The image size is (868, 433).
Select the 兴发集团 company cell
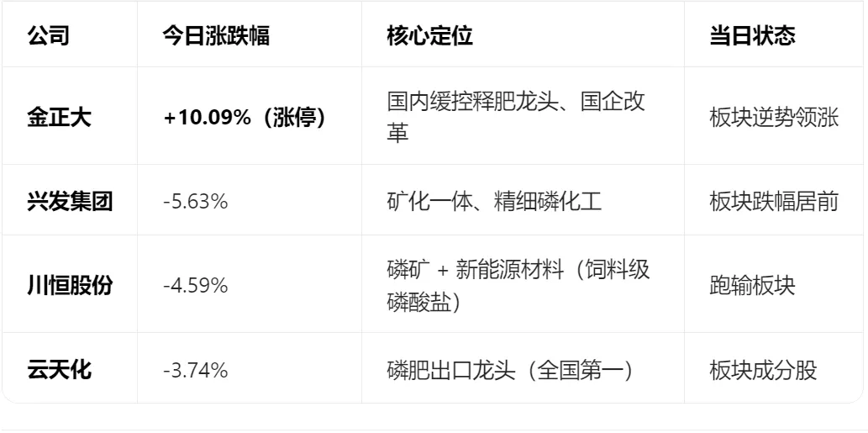71,202
